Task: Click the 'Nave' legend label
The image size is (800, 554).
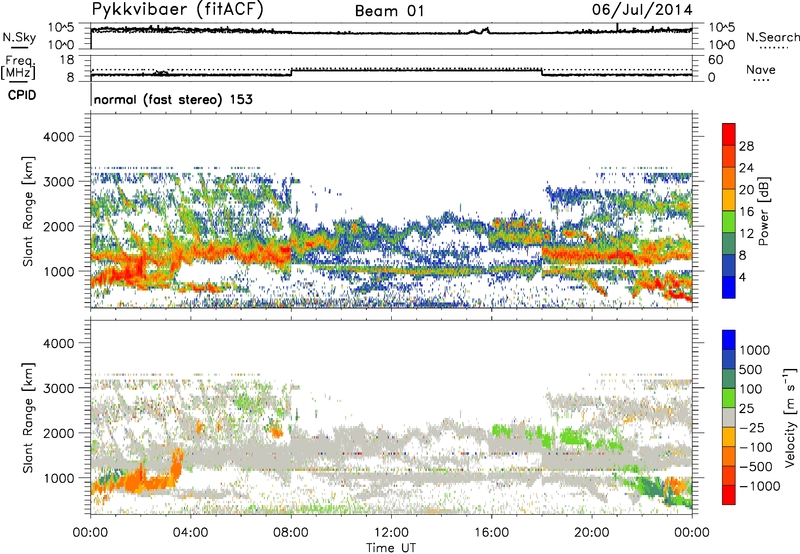Action: (761, 70)
